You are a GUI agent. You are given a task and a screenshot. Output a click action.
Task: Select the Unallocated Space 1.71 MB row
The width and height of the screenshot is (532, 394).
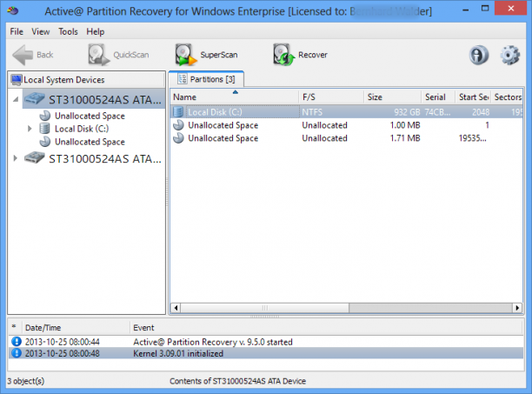(x=346, y=137)
